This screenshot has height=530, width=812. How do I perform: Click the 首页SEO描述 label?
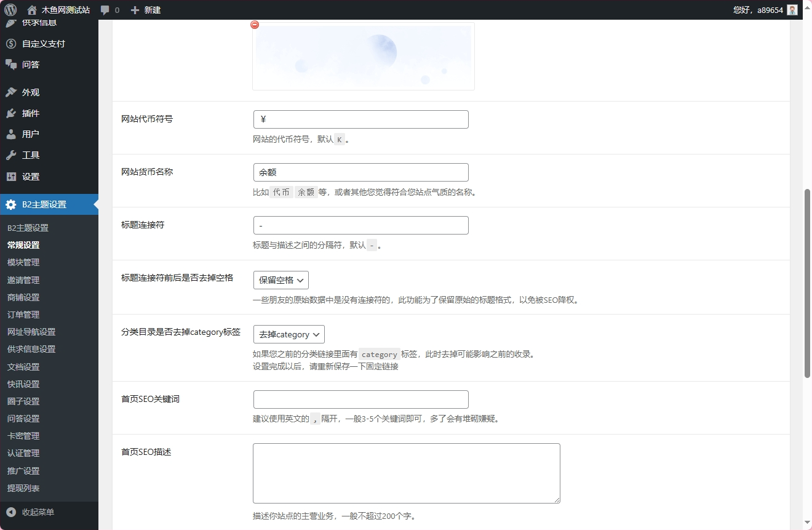(x=146, y=452)
